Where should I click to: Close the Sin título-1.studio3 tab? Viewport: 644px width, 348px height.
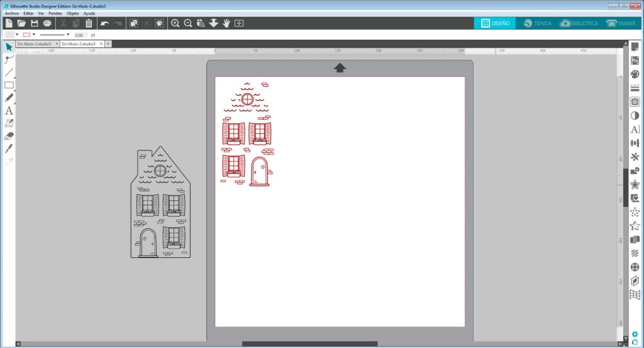(57, 43)
